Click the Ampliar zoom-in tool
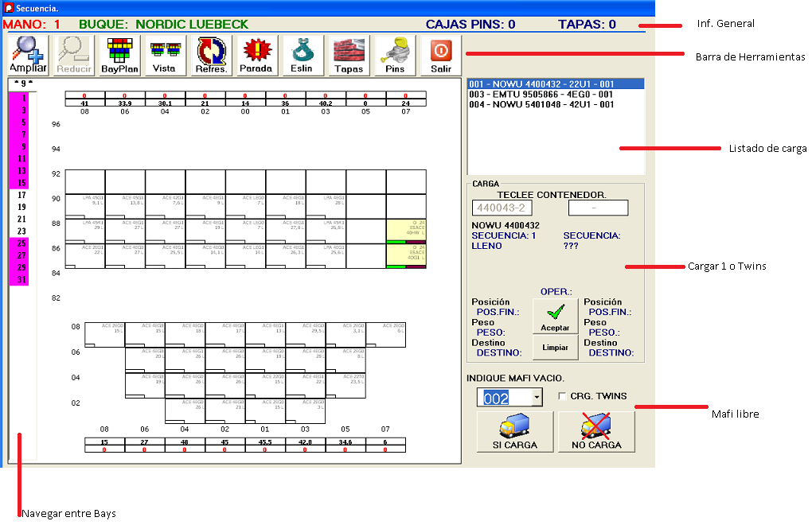812x525 pixels. click(x=28, y=56)
